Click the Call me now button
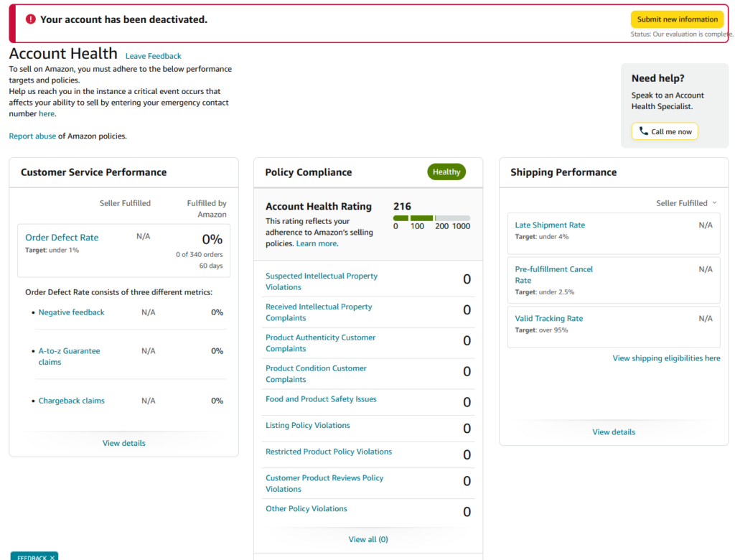735x560 pixels. click(x=665, y=131)
